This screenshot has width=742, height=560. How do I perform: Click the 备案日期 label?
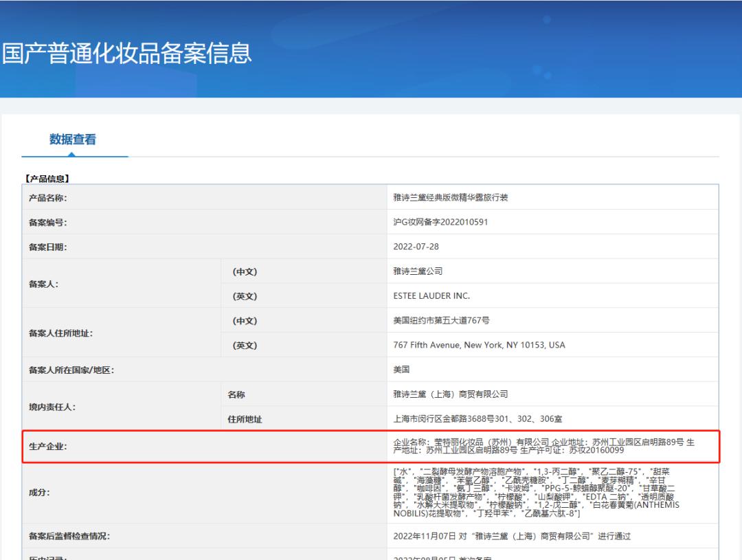point(48,247)
